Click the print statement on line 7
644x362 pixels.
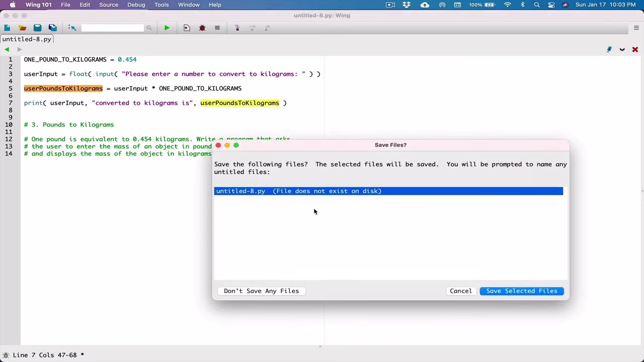155,103
